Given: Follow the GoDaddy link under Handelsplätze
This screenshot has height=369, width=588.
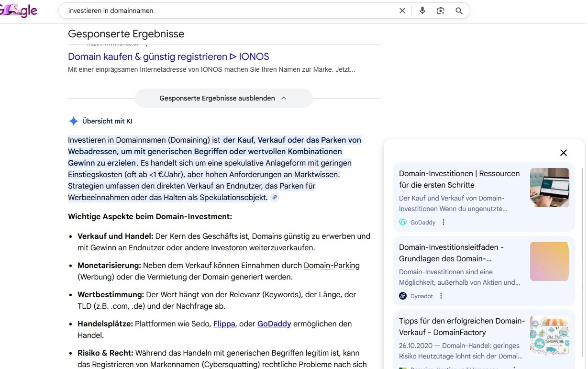Looking at the screenshot, I should tap(274, 324).
